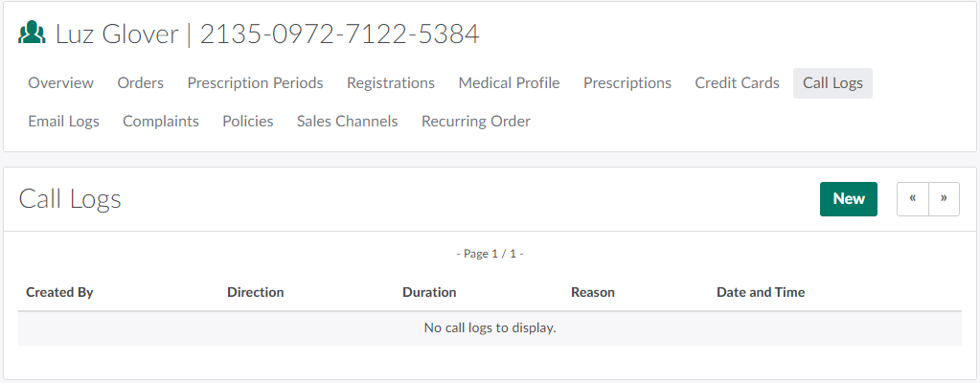The height and width of the screenshot is (383, 980).
Task: Switch to Policies tab
Action: click(248, 122)
